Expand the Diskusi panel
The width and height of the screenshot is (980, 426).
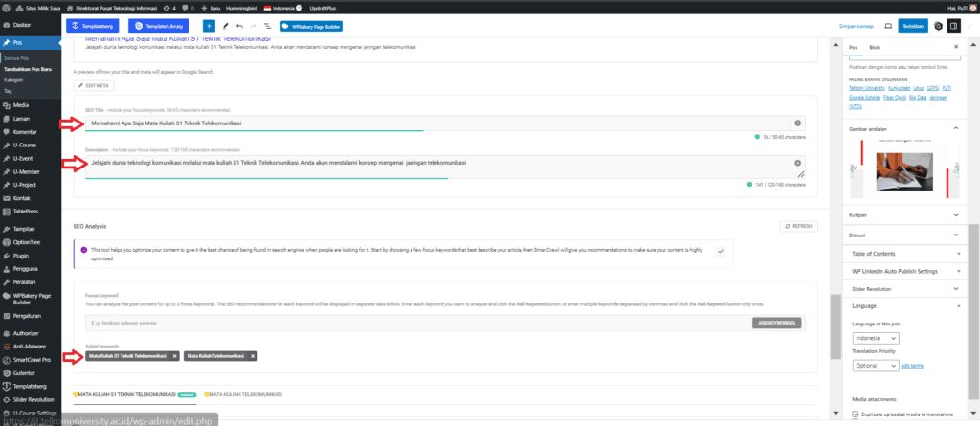(903, 235)
